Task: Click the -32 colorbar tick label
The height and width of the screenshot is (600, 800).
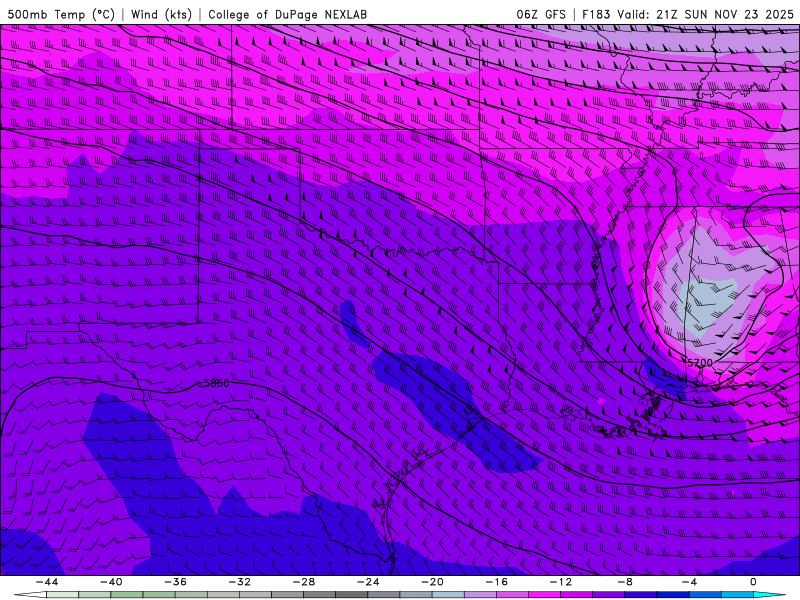Action: (x=239, y=582)
